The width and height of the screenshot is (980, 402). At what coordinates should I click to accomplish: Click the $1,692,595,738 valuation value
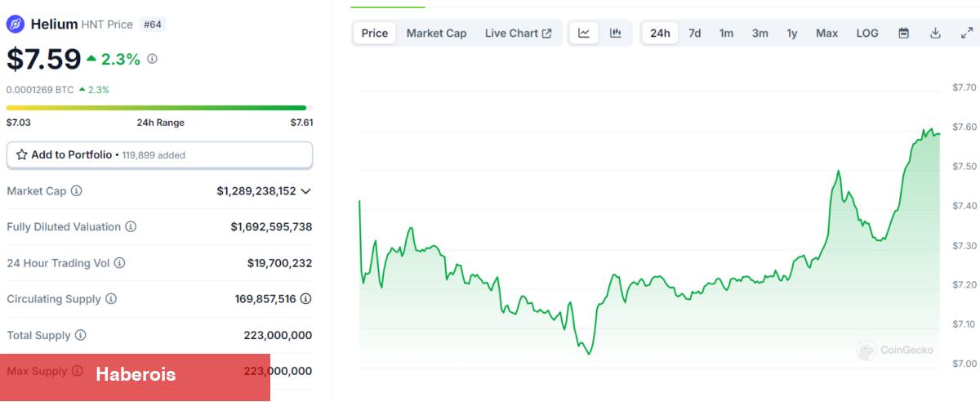(271, 227)
